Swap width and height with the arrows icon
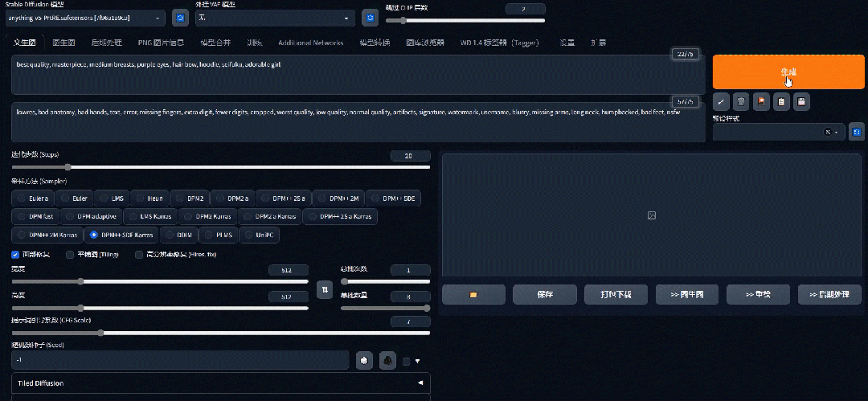This screenshot has height=401, width=868. coord(325,289)
